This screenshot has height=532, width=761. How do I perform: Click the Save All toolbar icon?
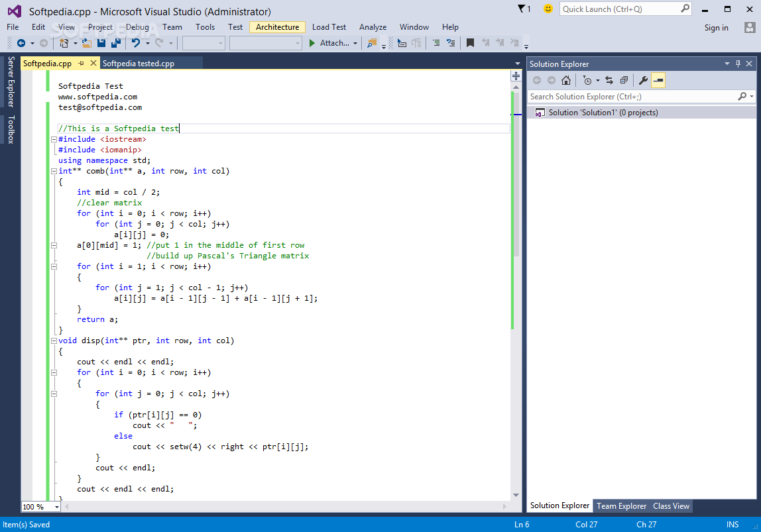(116, 43)
